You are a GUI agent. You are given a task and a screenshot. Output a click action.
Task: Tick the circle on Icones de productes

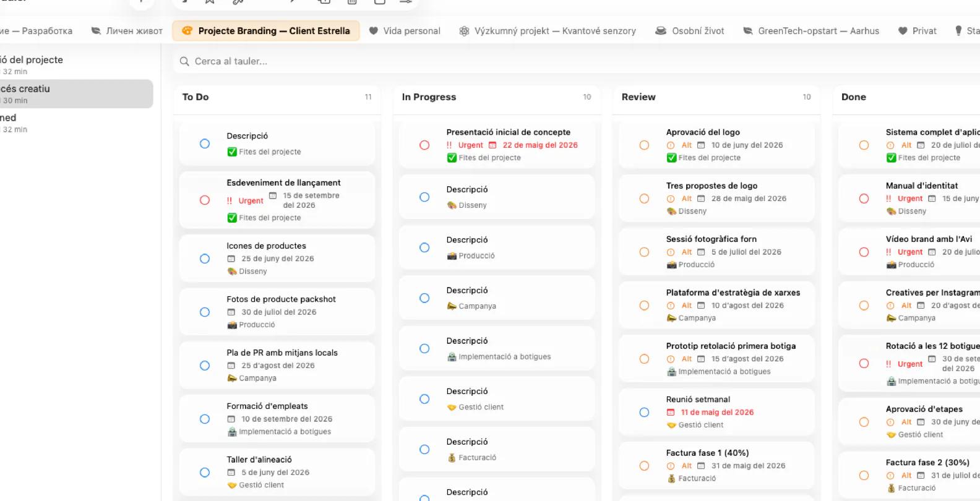coord(205,259)
